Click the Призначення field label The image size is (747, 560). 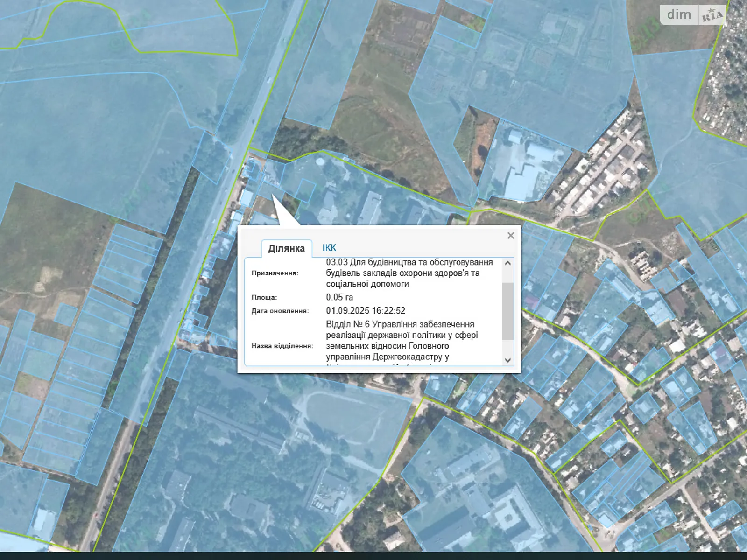pos(275,273)
